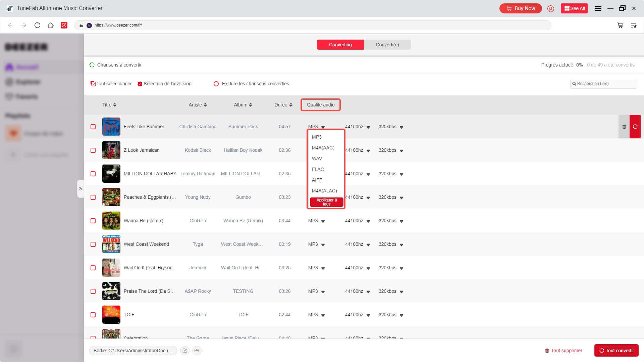Viewport: 644px width, 362px height.
Task: Check the Praise The Lord row
Action: pyautogui.click(x=93, y=291)
